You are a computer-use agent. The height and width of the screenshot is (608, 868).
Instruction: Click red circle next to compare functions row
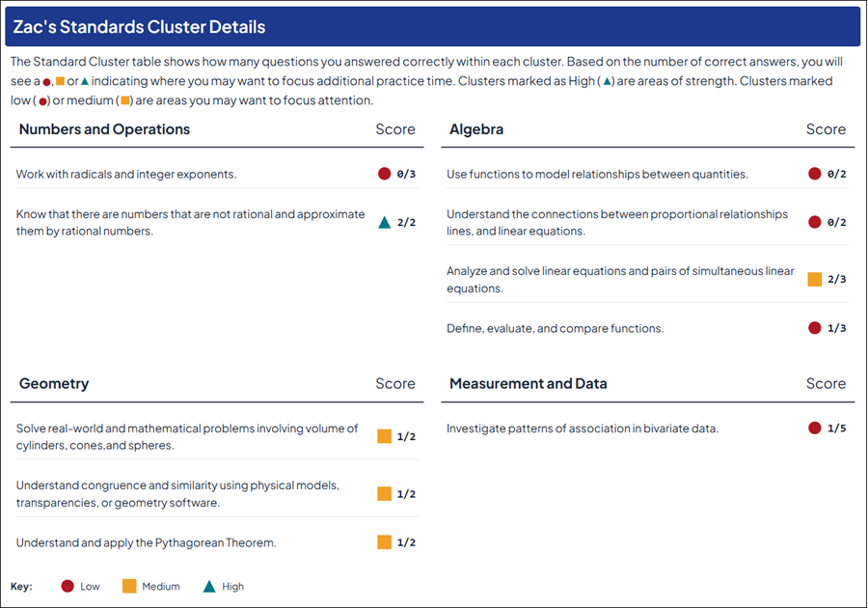tap(815, 328)
